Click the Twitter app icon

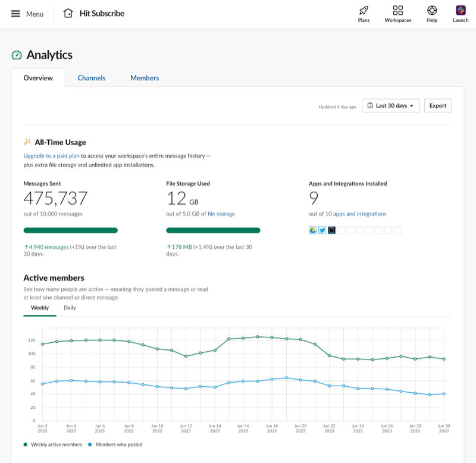(322, 230)
